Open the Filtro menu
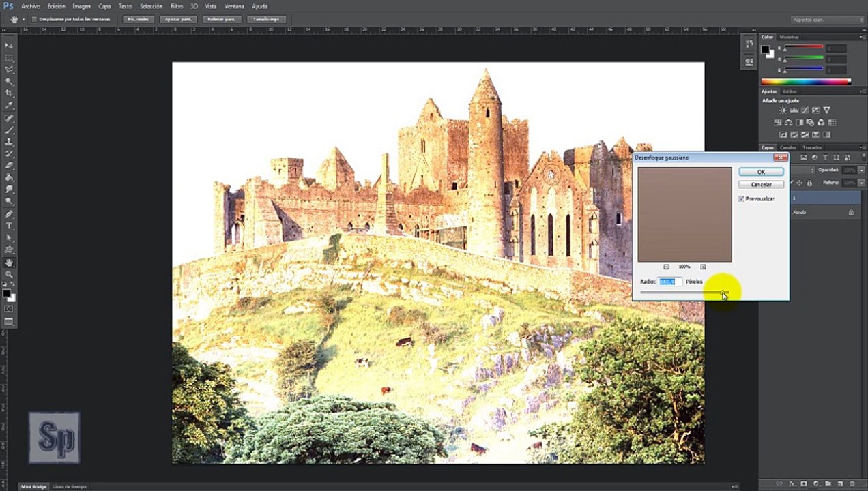 point(177,6)
